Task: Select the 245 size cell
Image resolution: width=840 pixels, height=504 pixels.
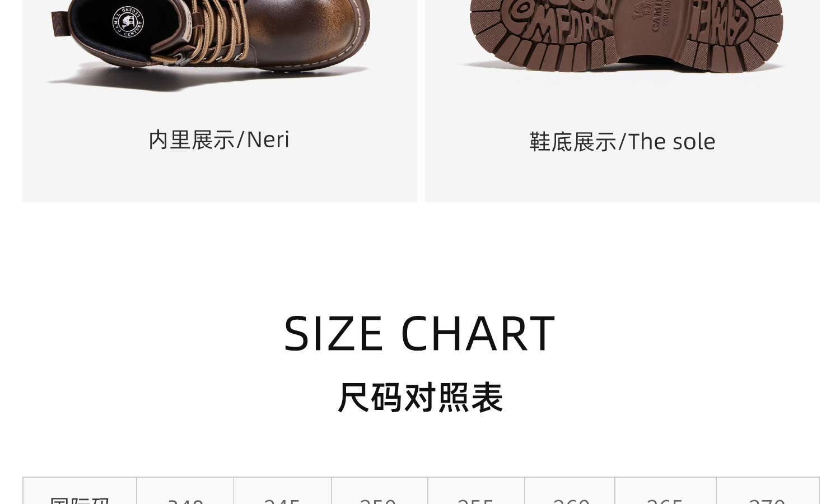Action: (282, 491)
